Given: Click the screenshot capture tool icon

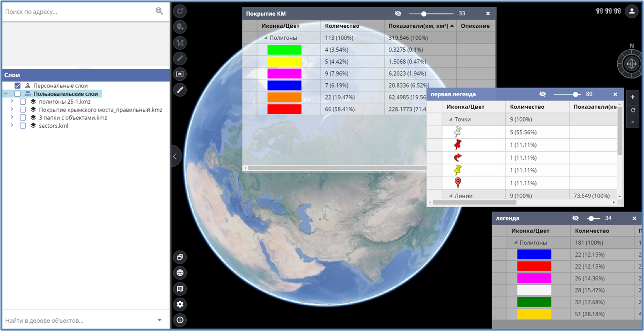Looking at the screenshot, I should click(180, 74).
